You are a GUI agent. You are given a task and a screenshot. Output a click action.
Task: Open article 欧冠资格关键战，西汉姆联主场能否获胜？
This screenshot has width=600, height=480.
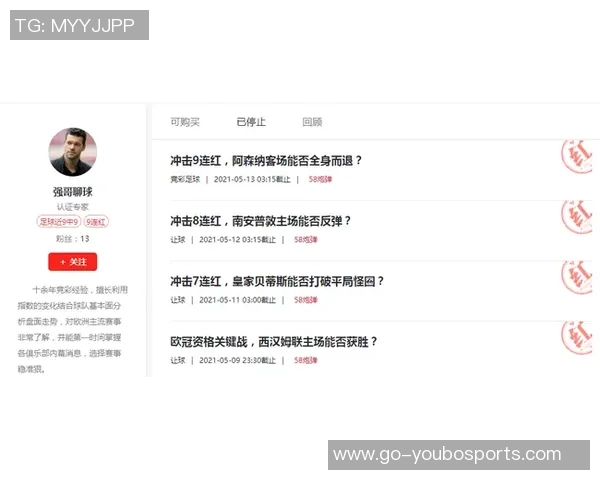coord(274,341)
